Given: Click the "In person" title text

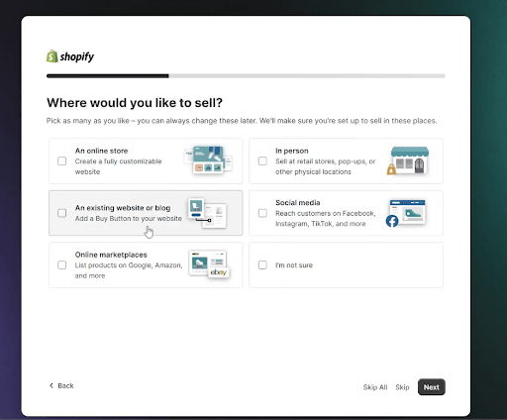Looking at the screenshot, I should 292,151.
